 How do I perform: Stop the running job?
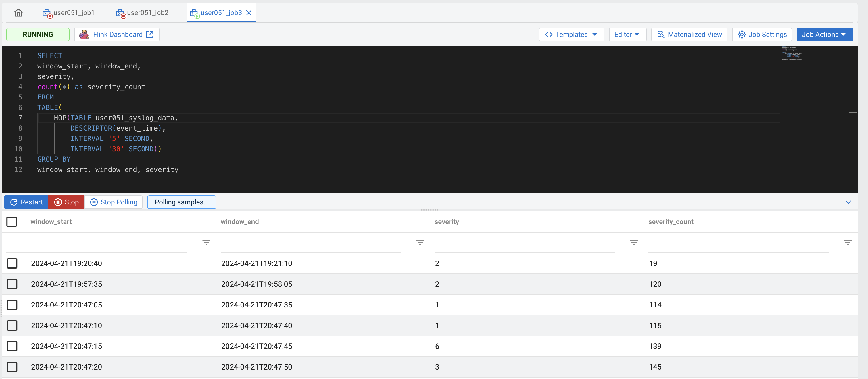click(66, 202)
